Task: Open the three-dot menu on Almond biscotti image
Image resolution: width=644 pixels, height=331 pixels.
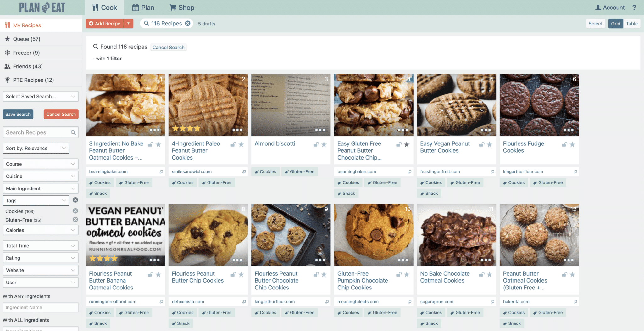Action: point(320,130)
